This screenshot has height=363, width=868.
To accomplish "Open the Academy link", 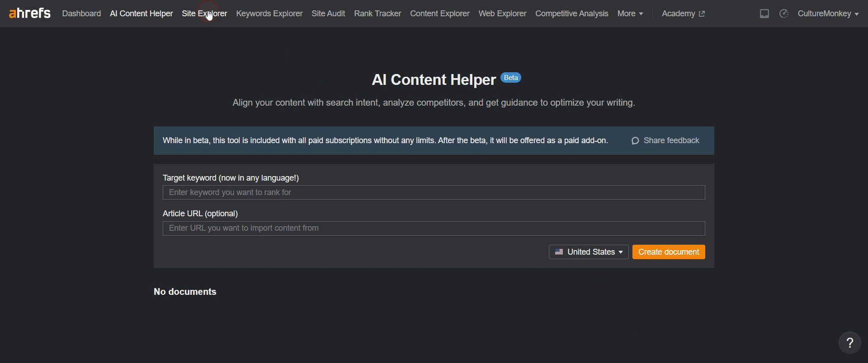I will pyautogui.click(x=683, y=14).
